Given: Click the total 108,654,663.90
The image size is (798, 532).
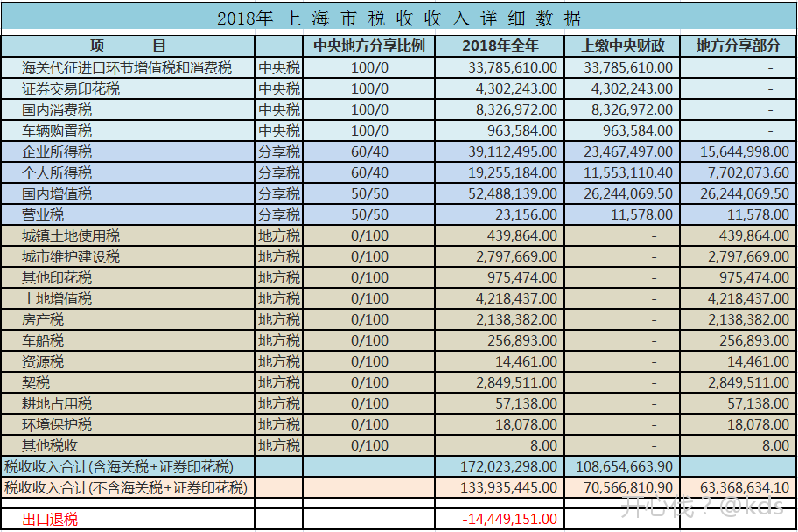Looking at the screenshot, I should click(625, 467).
